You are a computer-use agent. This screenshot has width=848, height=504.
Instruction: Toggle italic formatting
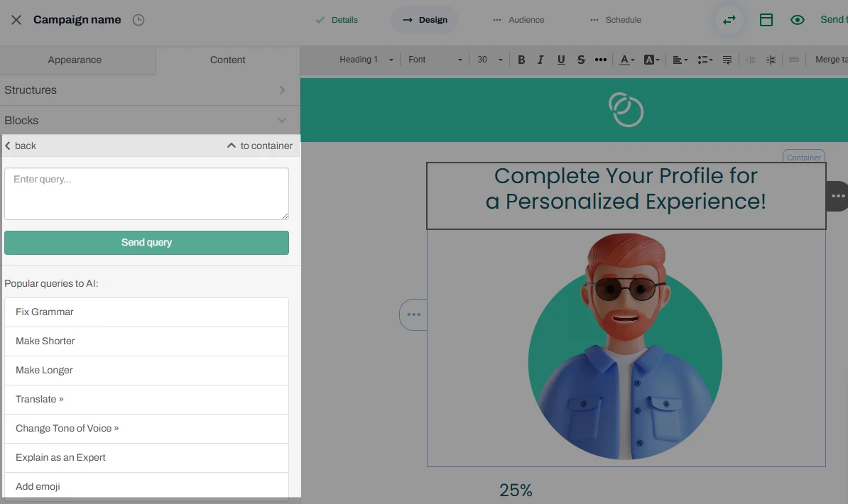(x=540, y=60)
